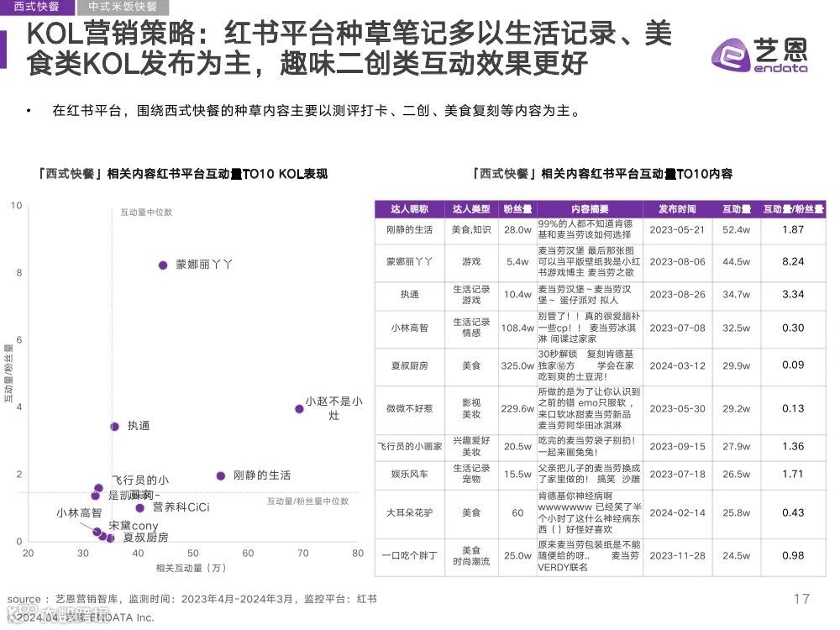The width and height of the screenshot is (840, 630).
Task: Click the 24.5w interaction value
Action: point(736,556)
